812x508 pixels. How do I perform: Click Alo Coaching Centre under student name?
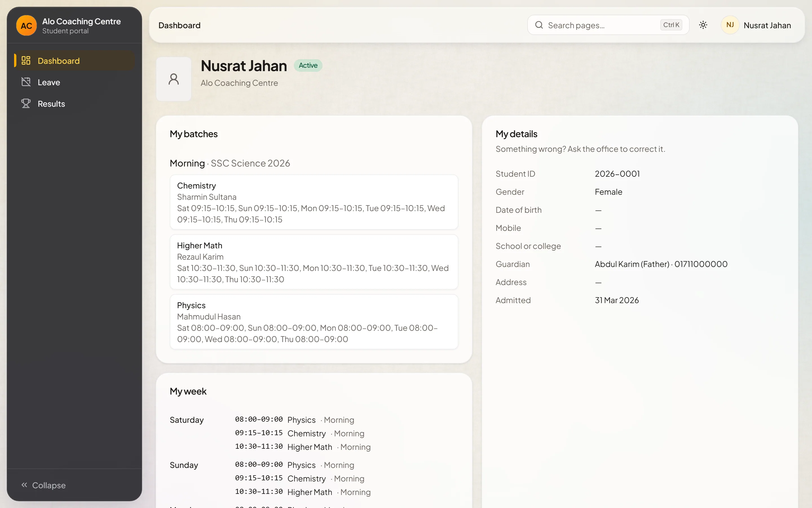[x=239, y=83]
